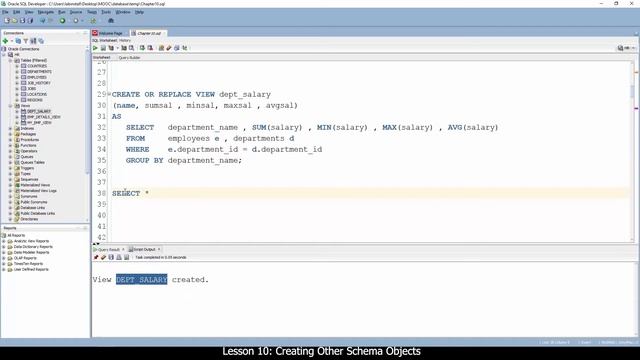
Task: Expand the Indexes node
Action: (11, 129)
